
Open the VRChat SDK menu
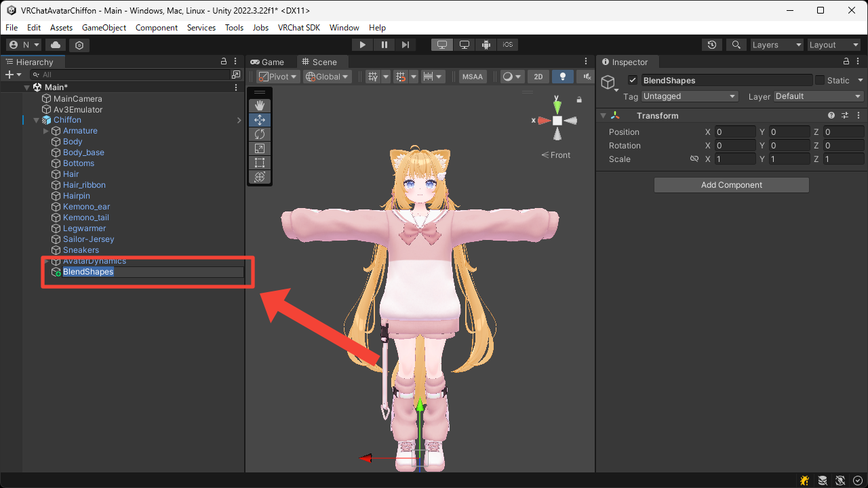point(298,28)
